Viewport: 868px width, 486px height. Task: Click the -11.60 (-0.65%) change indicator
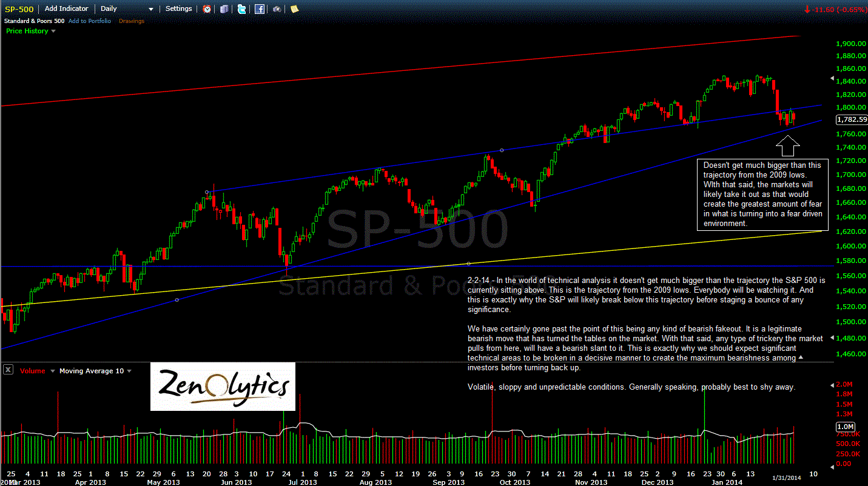(x=835, y=9)
